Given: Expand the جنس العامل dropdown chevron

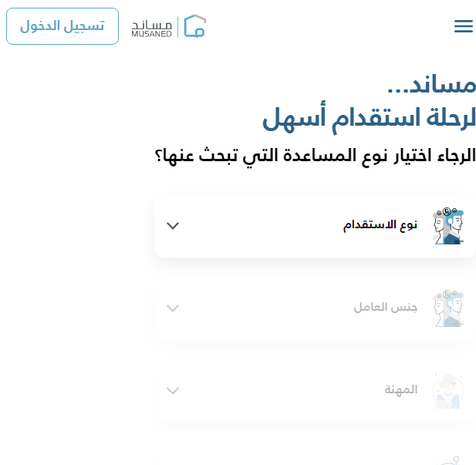Looking at the screenshot, I should [x=173, y=308].
